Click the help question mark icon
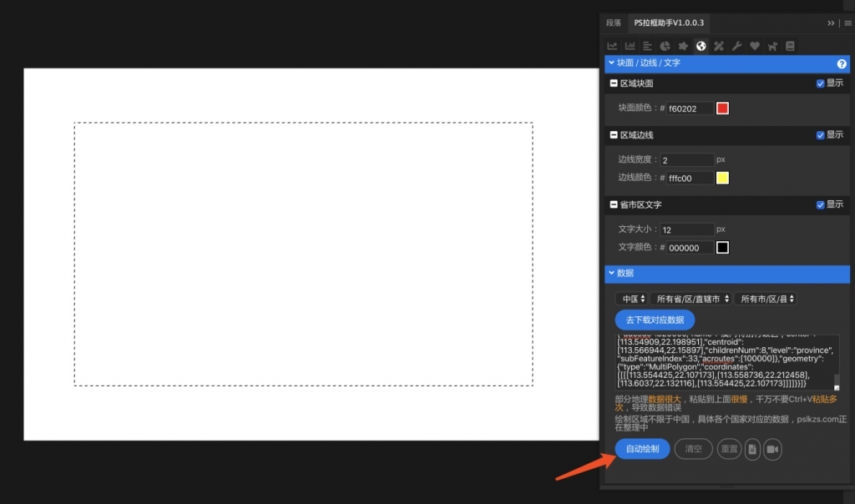This screenshot has height=504, width=855. point(842,63)
